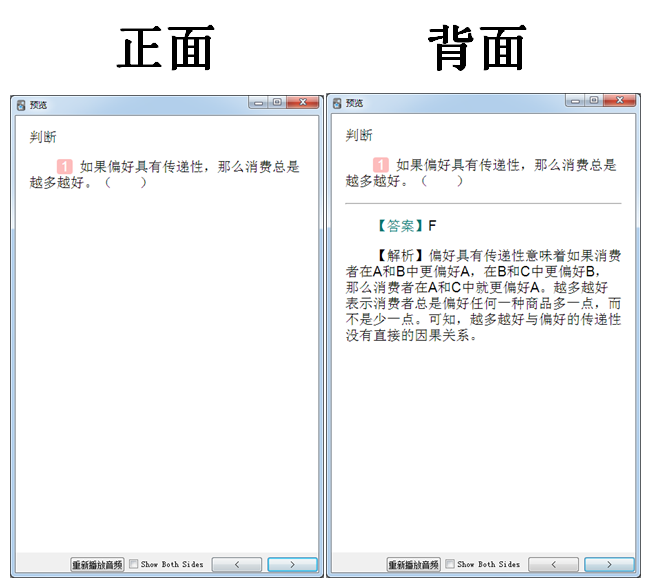Viewport: 647px width, 583px height.
Task: Maximize the left 预览 window
Action: (x=277, y=102)
